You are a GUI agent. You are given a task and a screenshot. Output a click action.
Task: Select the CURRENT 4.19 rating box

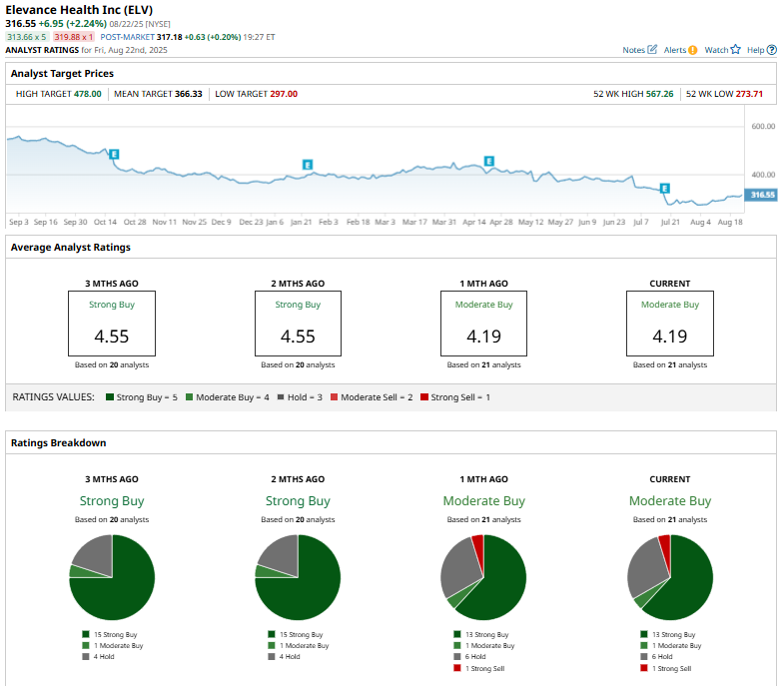pos(670,324)
